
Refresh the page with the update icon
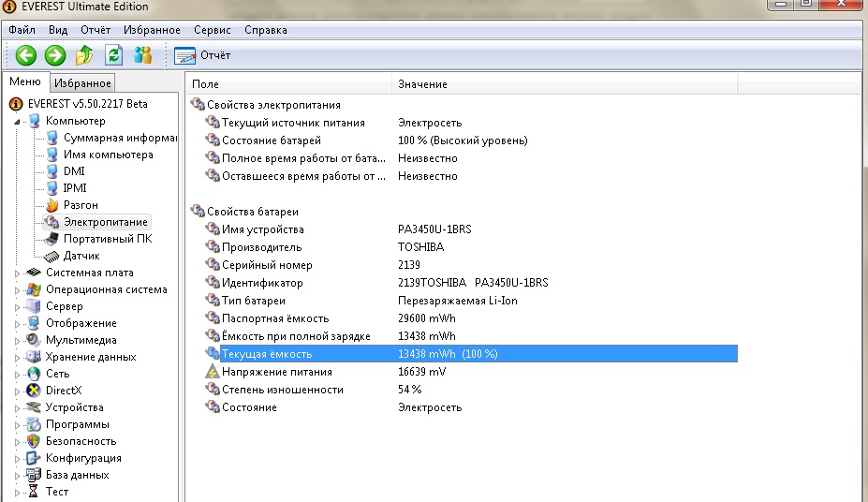[113, 55]
